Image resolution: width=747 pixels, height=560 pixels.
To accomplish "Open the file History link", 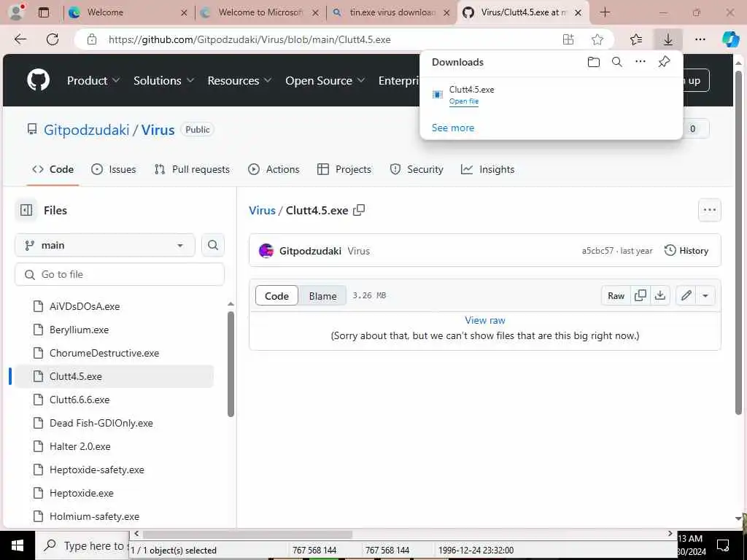I will click(686, 251).
